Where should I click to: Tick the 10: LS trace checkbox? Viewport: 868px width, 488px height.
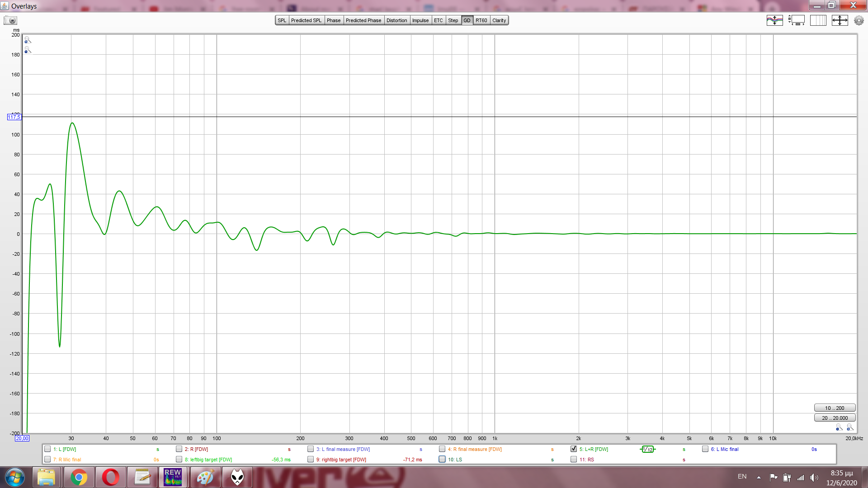tap(442, 460)
